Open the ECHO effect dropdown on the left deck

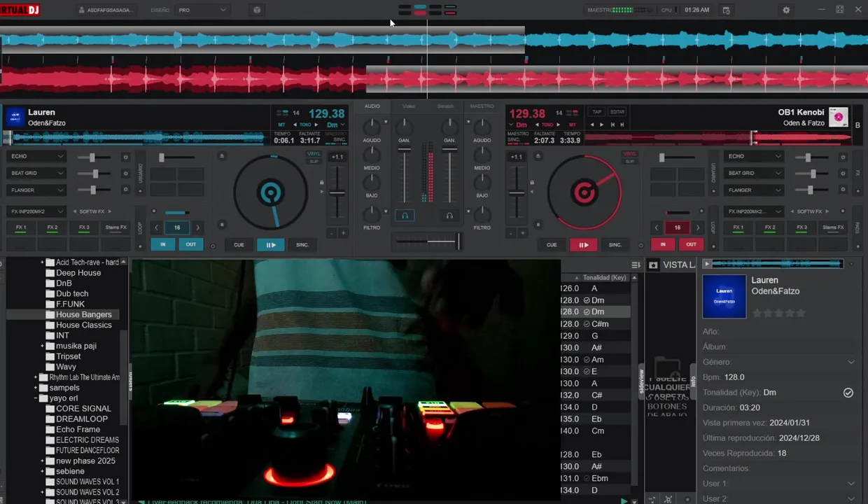pyautogui.click(x=37, y=157)
